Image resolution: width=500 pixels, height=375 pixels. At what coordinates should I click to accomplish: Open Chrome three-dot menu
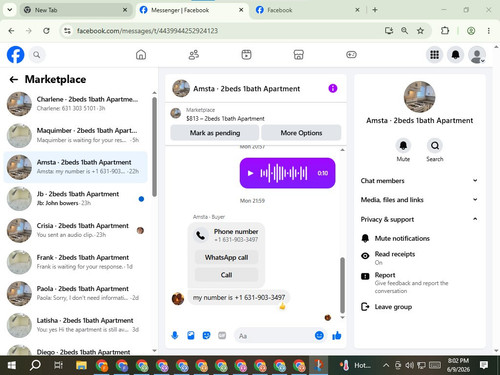489,31
